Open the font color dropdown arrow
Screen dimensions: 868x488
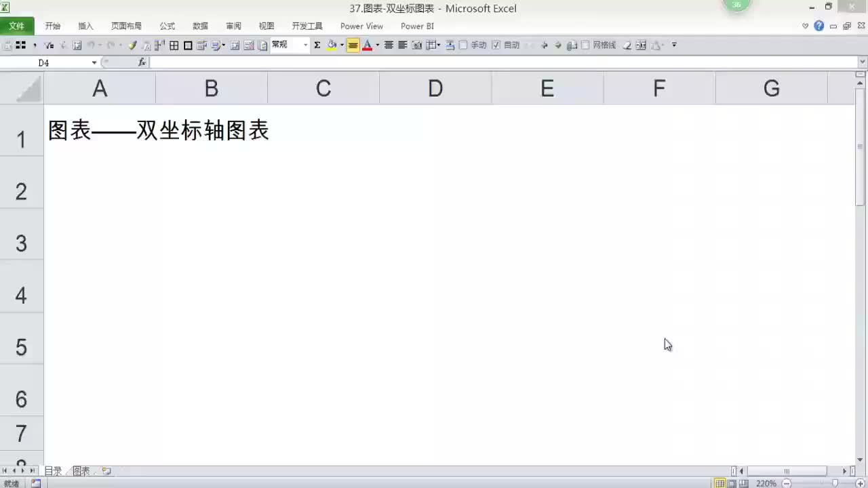pos(377,45)
